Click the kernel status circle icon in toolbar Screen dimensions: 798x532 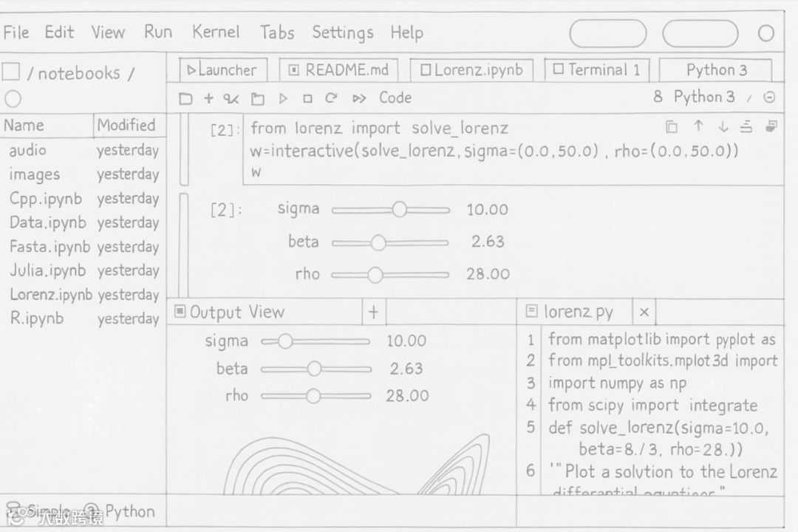click(769, 98)
